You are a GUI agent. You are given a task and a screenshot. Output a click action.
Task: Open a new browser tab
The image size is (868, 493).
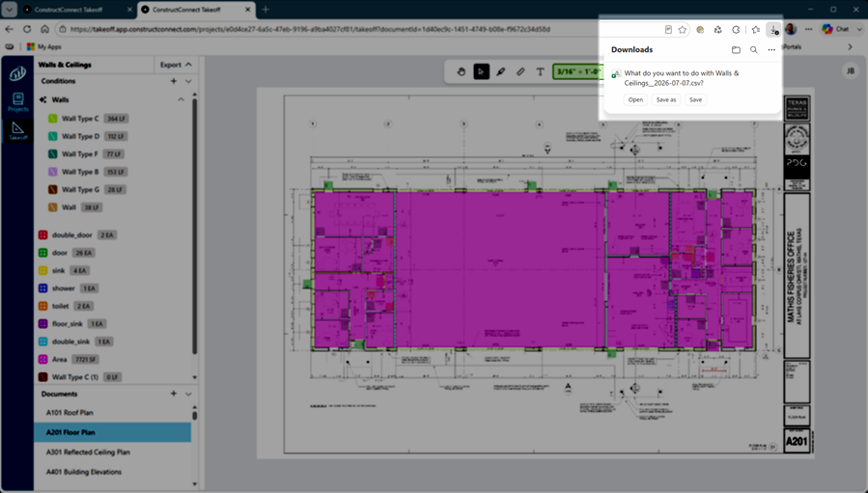(x=266, y=10)
